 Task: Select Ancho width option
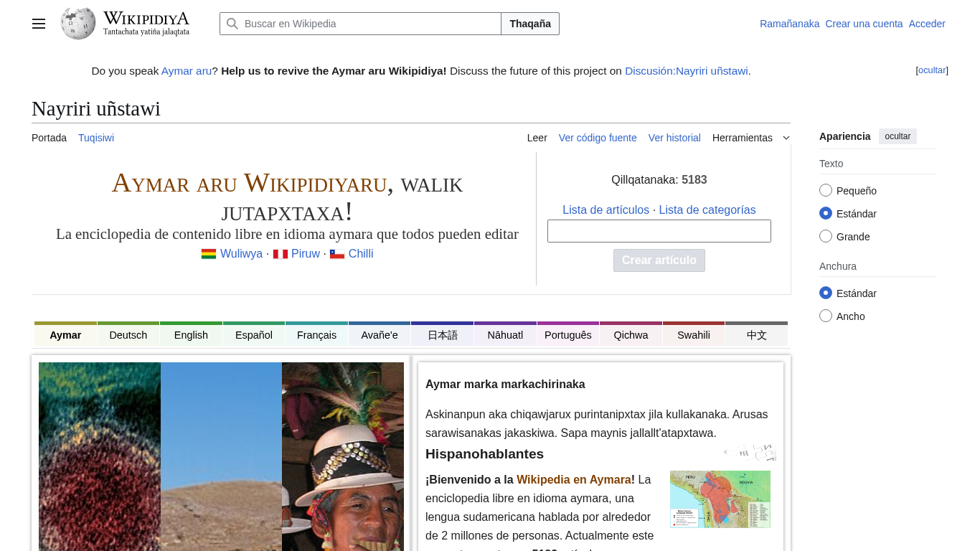(826, 316)
